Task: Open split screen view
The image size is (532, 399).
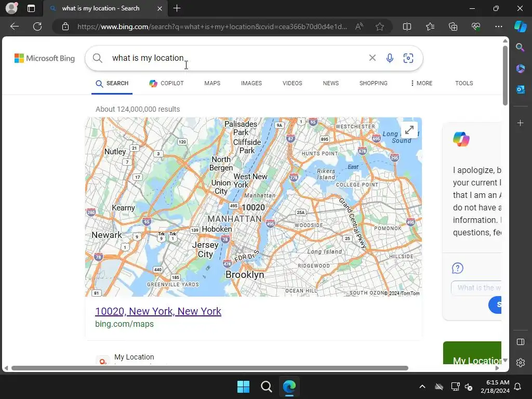Action: 407,26
